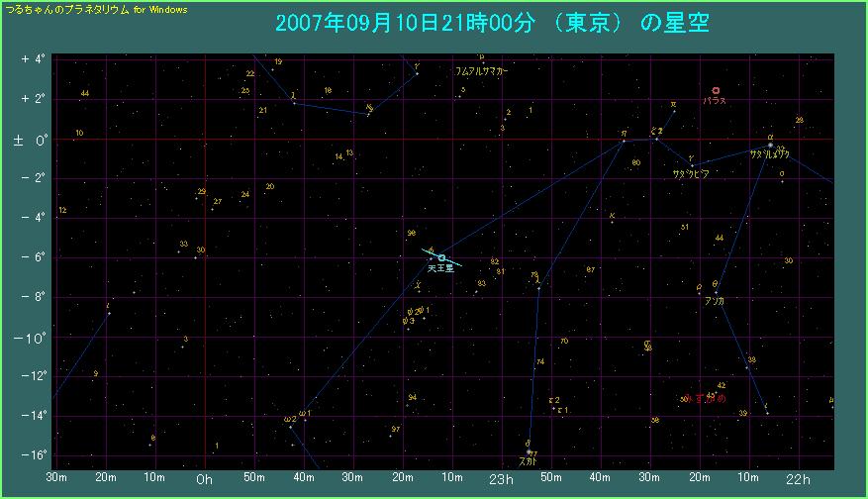Select the Ancha (アンカ) theta star
This screenshot has height=499, width=868.
[x=715, y=291]
